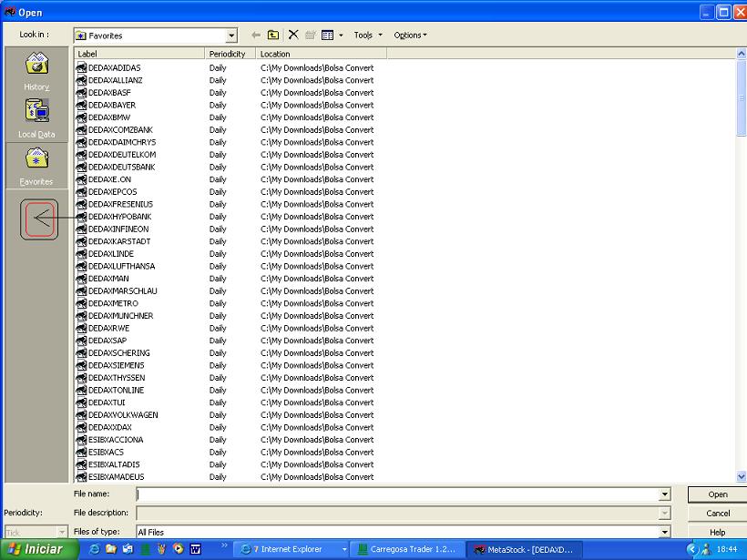This screenshot has height=560, width=747.
Task: Expand the File name dropdown arrow
Action: 665,494
